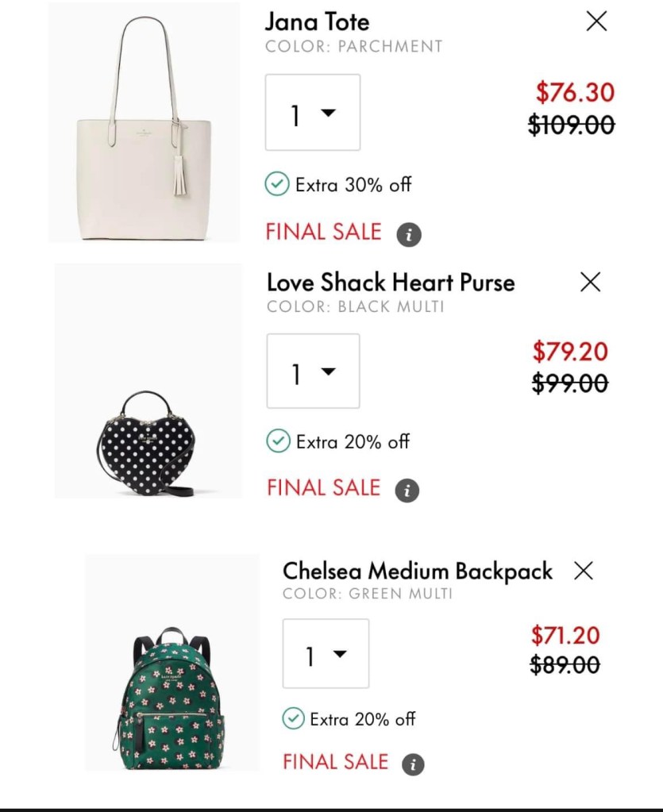This screenshot has width=663, height=812.
Task: Click Jana Tote extra 30% off checkmark
Action: 276,185
